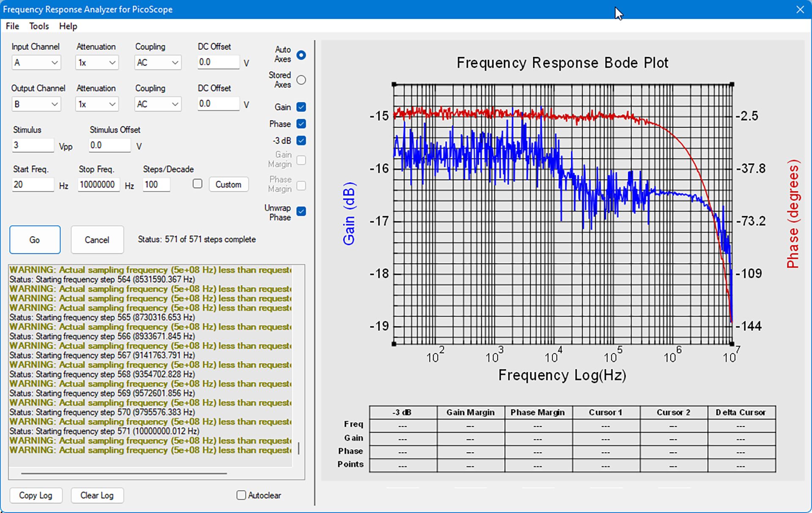Screen dimensions: 812x513
Task: Click log line 'Starting frequency step 571'
Action: tap(104, 431)
